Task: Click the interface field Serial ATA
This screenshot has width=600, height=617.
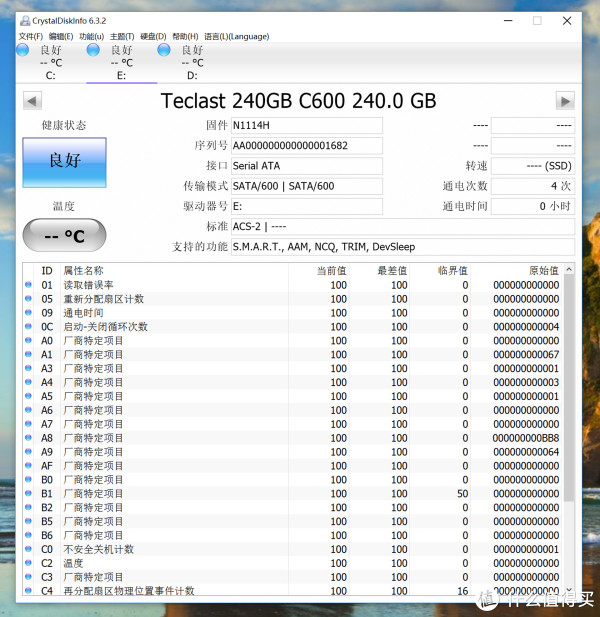Action: coord(307,166)
